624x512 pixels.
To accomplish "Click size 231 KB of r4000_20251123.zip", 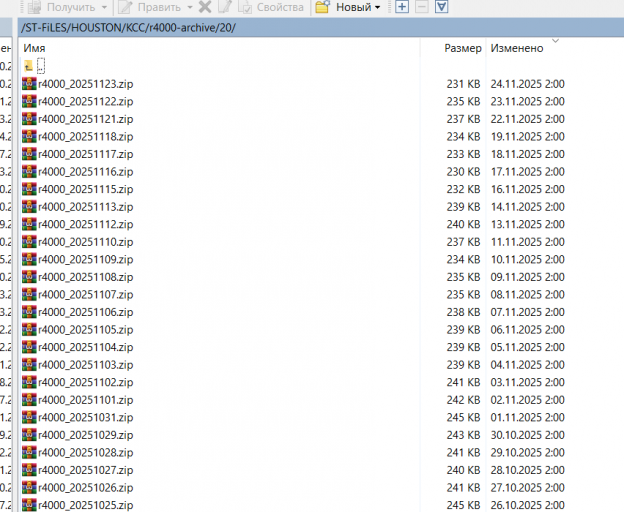I will pos(463,84).
